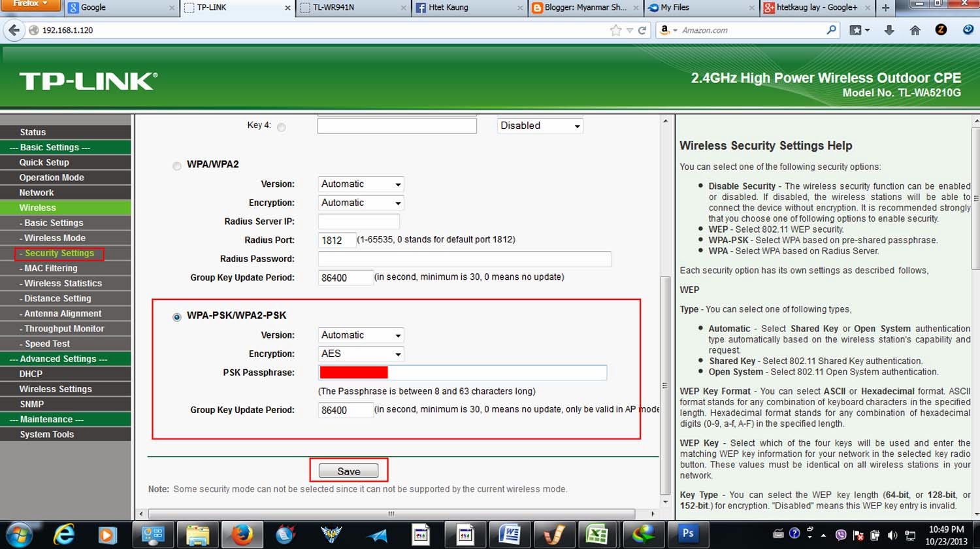
Task: Open the WPA-PSK Encryption dropdown set to AES
Action: [361, 354]
